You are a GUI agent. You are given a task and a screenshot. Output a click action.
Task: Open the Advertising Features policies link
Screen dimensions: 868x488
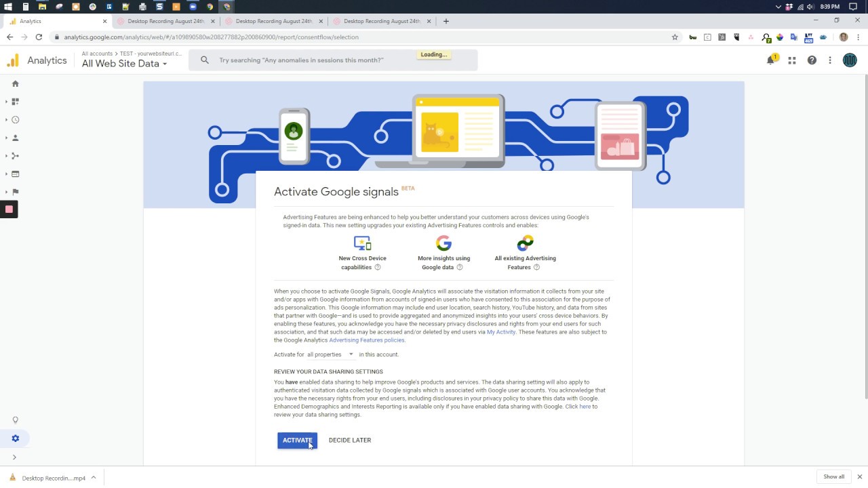click(x=367, y=340)
